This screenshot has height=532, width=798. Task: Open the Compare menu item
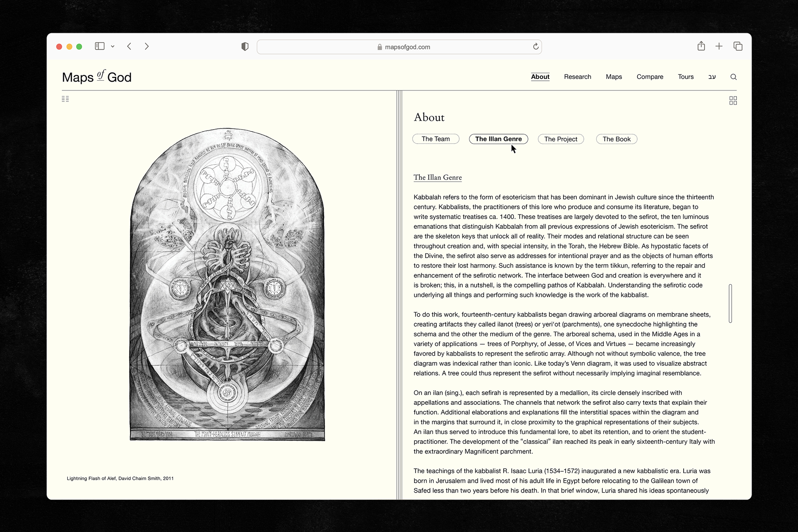coord(650,77)
